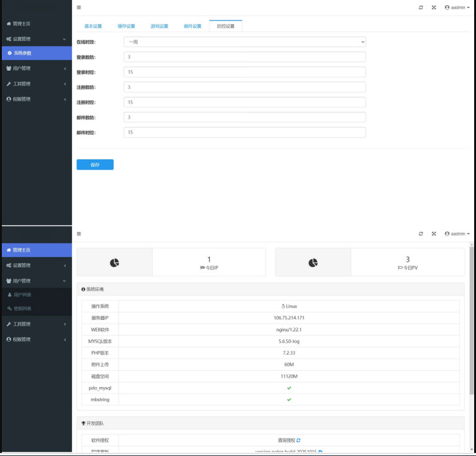Click the pie chart icon beside 今日PV
476x456 pixels.
pos(313,263)
